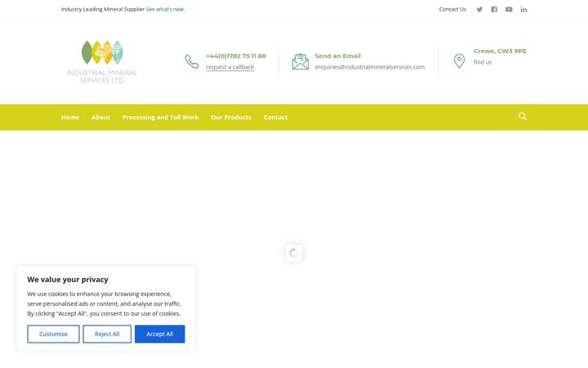This screenshot has height=368, width=588.
Task: Open the LinkedIn social link
Action: click(x=523, y=9)
